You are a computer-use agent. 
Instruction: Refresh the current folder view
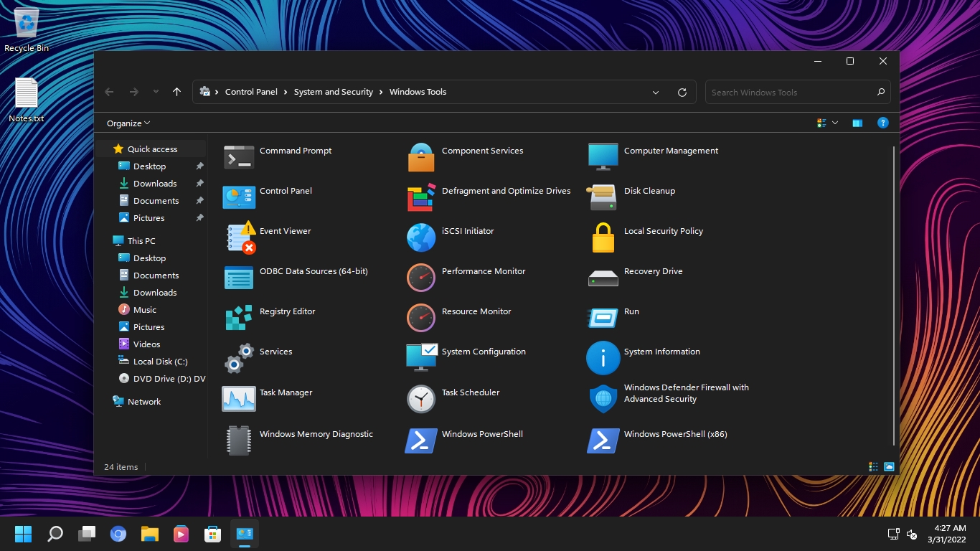point(682,92)
